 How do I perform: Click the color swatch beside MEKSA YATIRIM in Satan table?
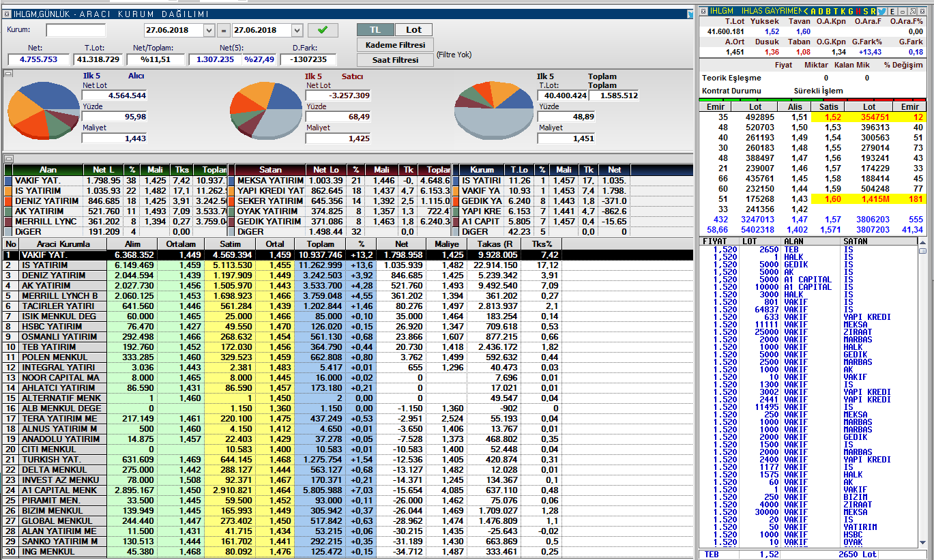231,181
